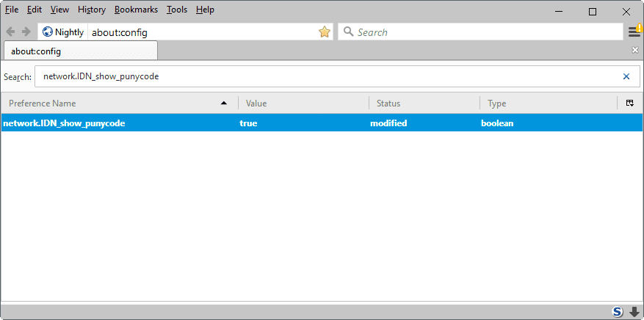Select the about:config tab
The image size is (644, 320).
[81, 51]
